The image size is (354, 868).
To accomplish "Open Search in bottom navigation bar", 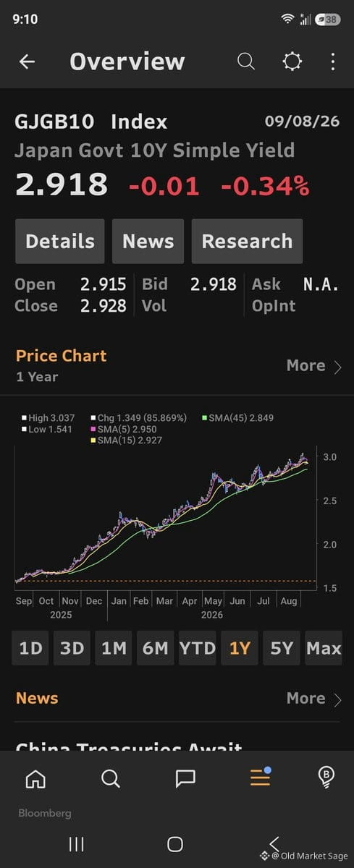I will click(x=110, y=778).
